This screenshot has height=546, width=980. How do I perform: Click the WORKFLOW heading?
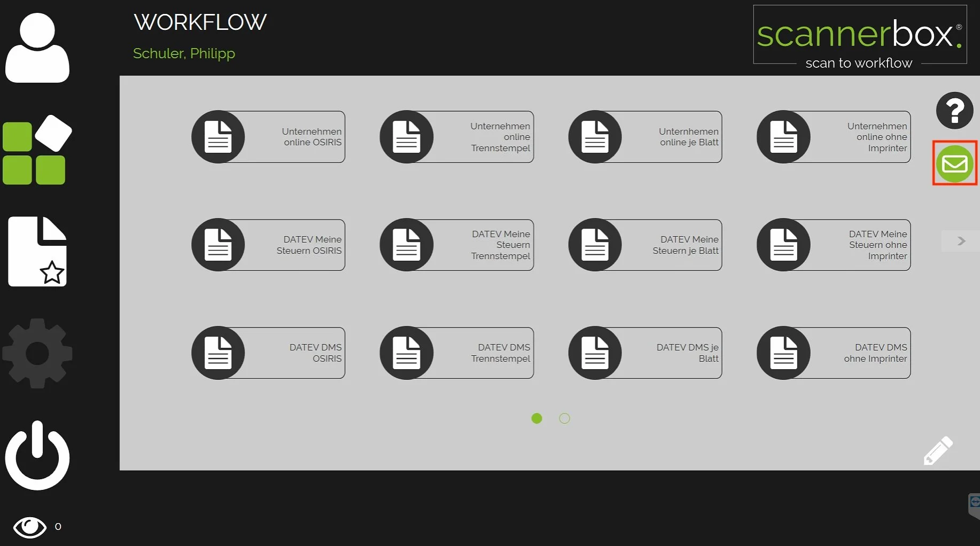click(x=200, y=22)
